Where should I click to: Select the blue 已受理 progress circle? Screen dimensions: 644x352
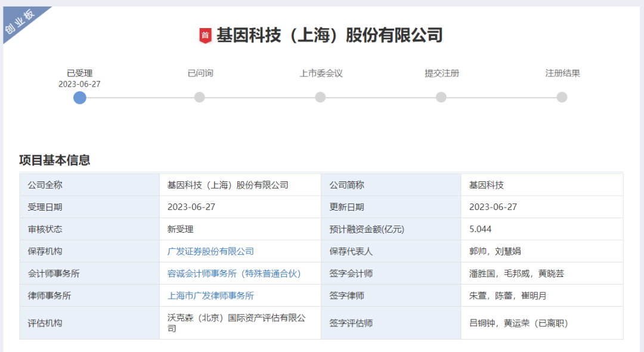[80, 97]
